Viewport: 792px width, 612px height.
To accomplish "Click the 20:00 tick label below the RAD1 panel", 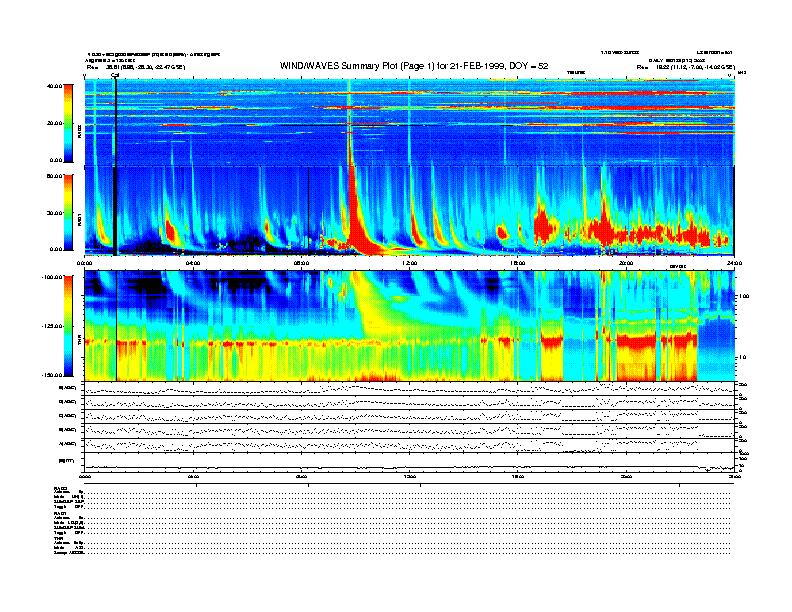I will pos(626,263).
